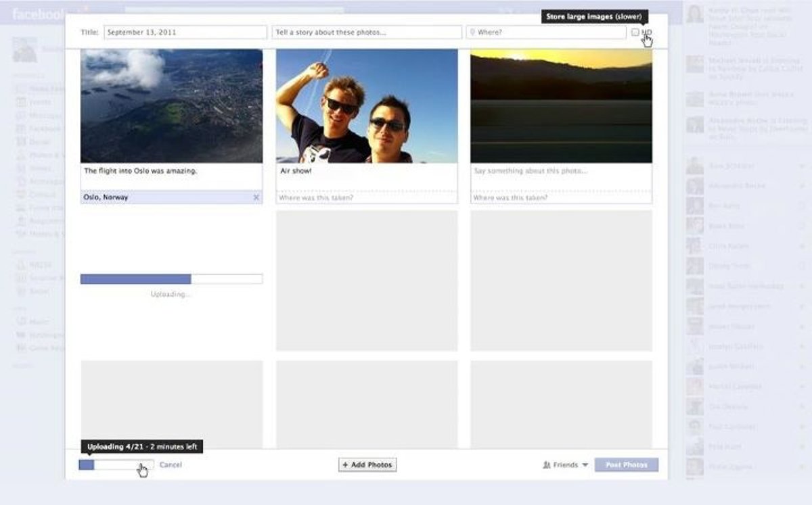Edit the 'flight into Oslo was amazing' caption

coord(171,176)
